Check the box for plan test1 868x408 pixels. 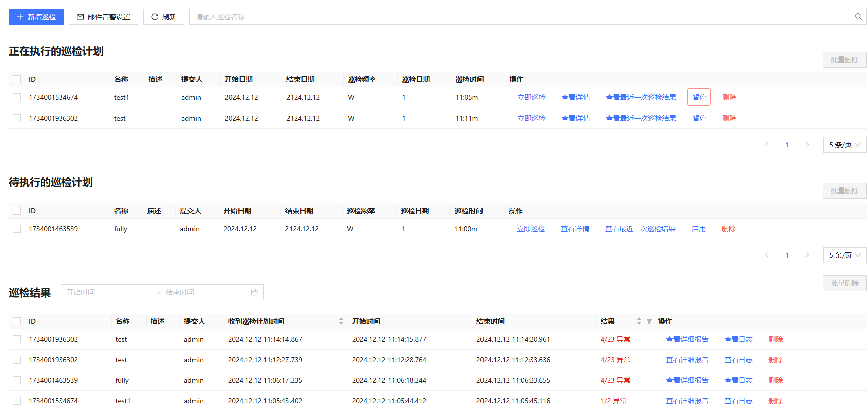click(17, 97)
